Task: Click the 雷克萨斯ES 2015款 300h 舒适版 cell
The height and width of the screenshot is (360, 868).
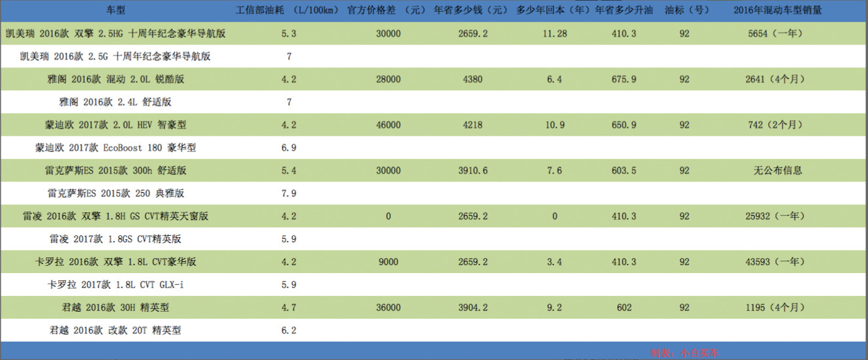Action: point(116,171)
